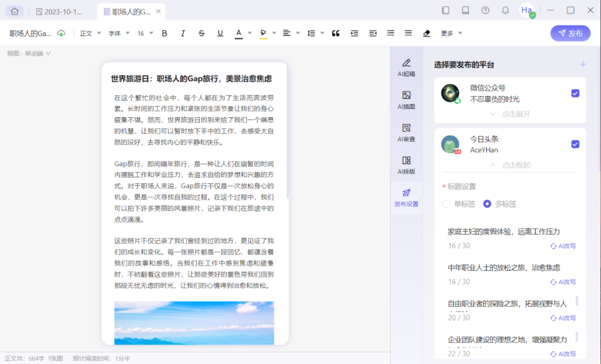
Task: Click AI改写 for the 家庭主妇 title
Action: (x=563, y=246)
